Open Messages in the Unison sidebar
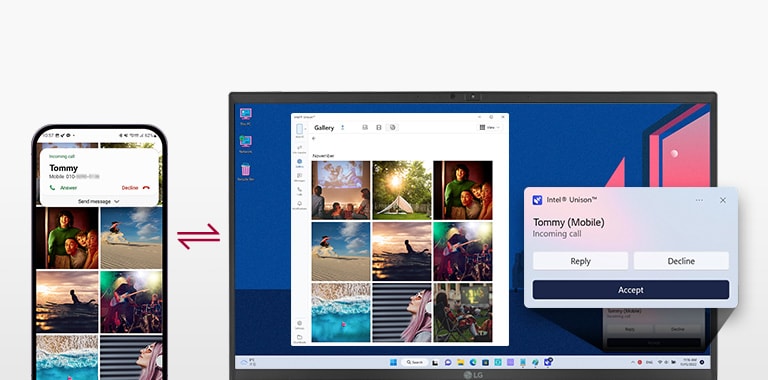The height and width of the screenshot is (380, 768). pyautogui.click(x=299, y=177)
